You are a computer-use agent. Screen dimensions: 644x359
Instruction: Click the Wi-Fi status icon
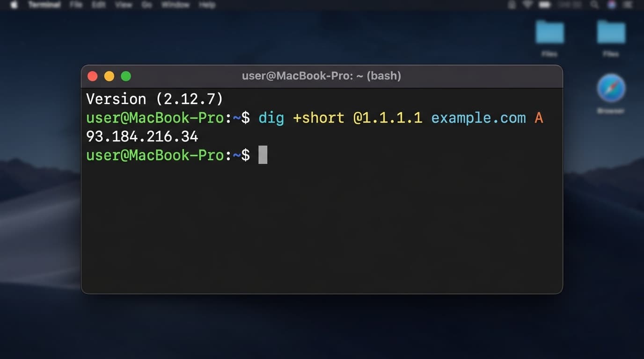(528, 5)
